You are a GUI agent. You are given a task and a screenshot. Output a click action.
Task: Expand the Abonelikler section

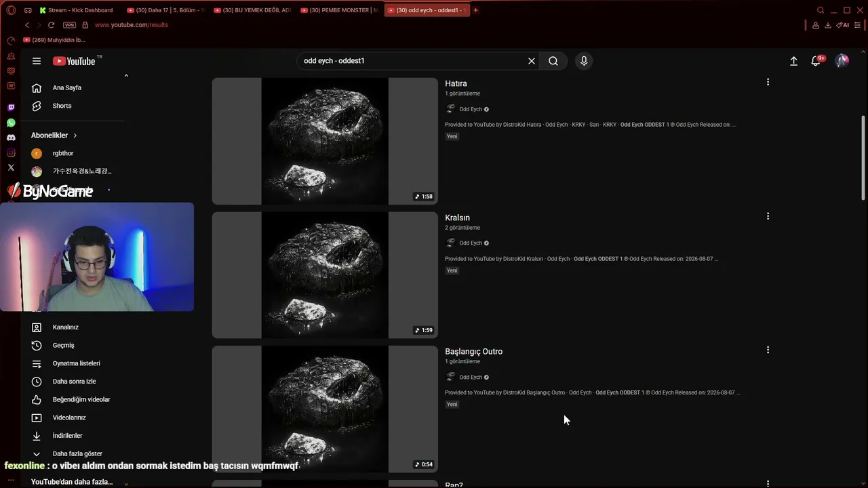click(x=54, y=136)
